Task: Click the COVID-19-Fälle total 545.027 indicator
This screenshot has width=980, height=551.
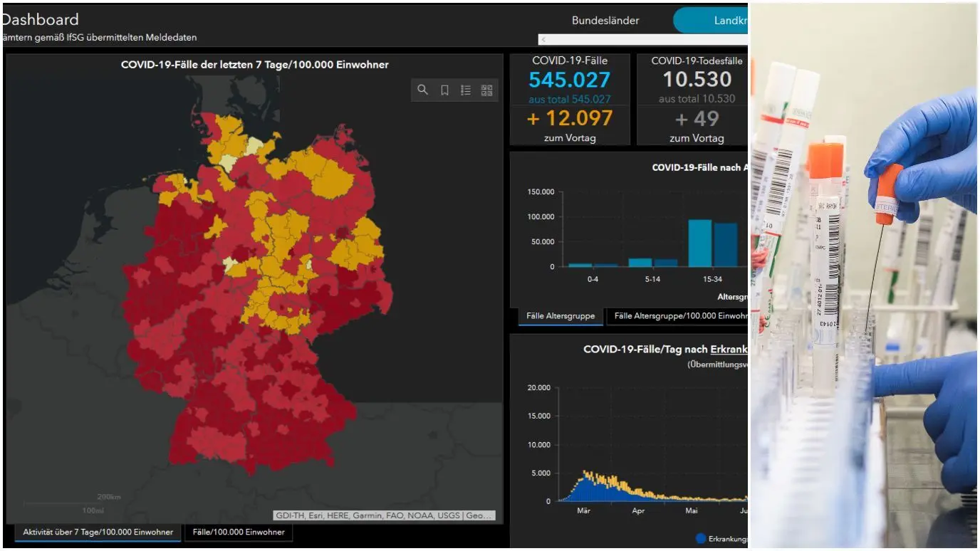Action: [x=569, y=79]
